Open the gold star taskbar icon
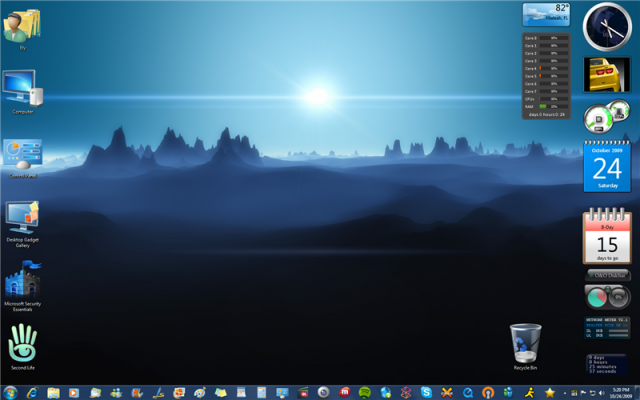Image resolution: width=640 pixels, height=400 pixels. coord(550,393)
